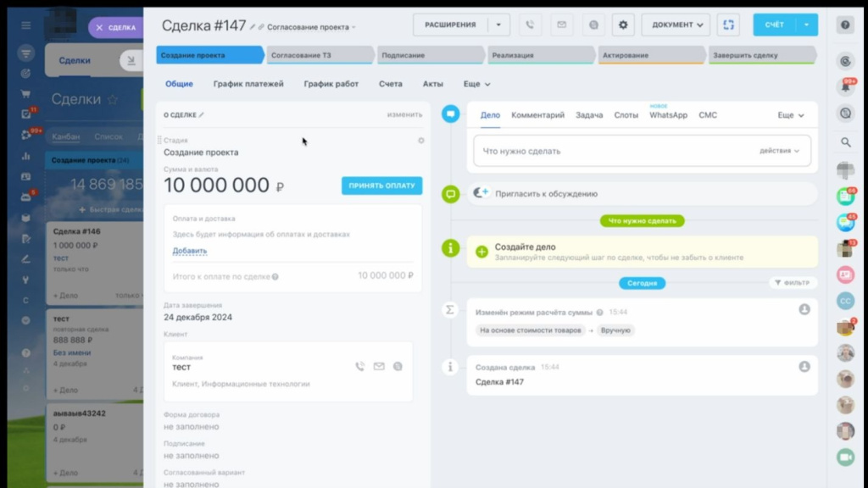Set the deal stage to Подписание in the stage bar
The width and height of the screenshot is (868, 488).
pyautogui.click(x=429, y=55)
